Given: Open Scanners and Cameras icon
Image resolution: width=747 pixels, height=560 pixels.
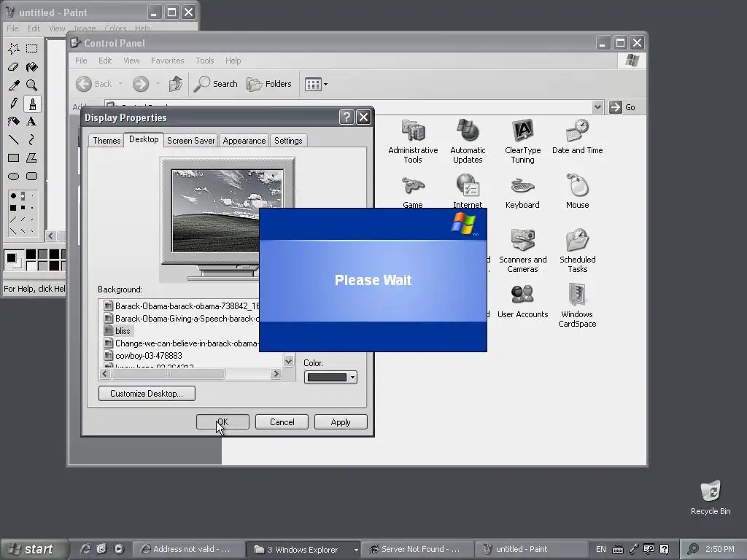Looking at the screenshot, I should click(x=522, y=251).
